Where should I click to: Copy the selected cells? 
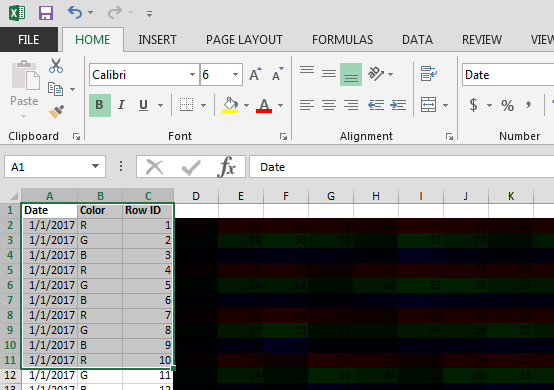[x=55, y=89]
